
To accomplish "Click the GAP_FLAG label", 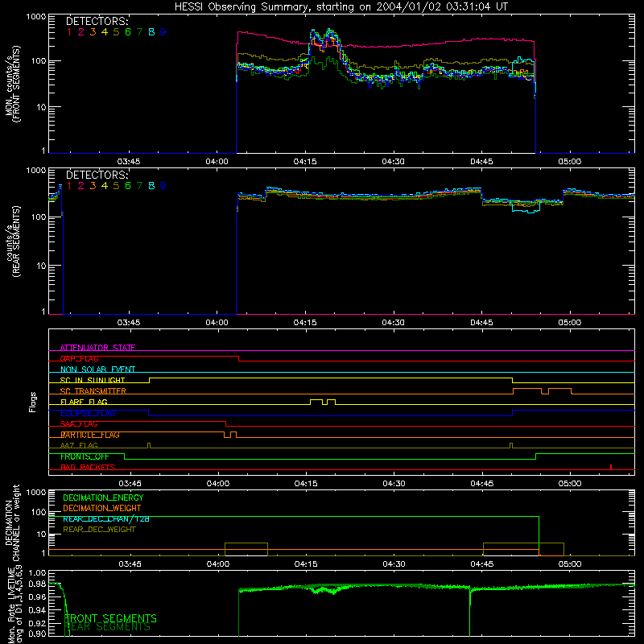I will pos(79,358).
